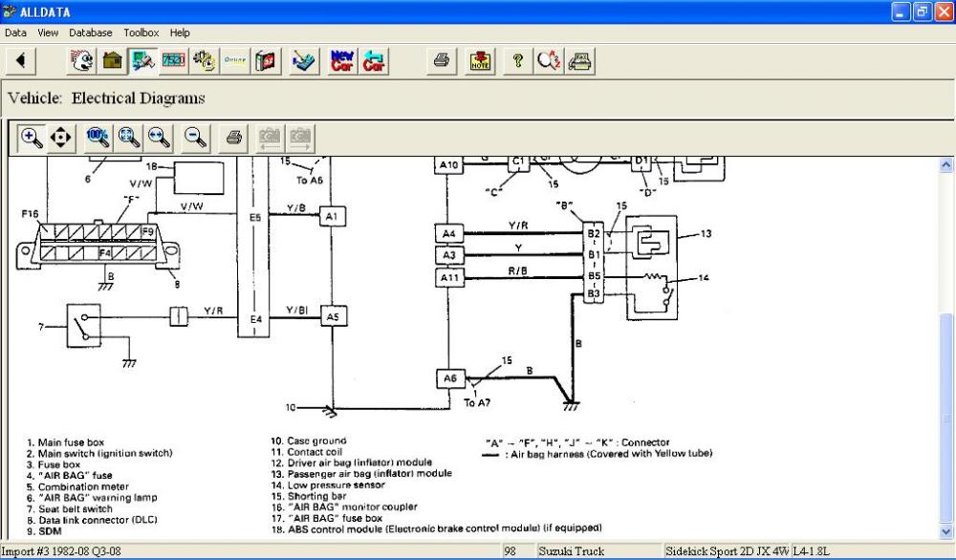Click legend entry '8. Data link connector (DLC)'

click(92, 521)
